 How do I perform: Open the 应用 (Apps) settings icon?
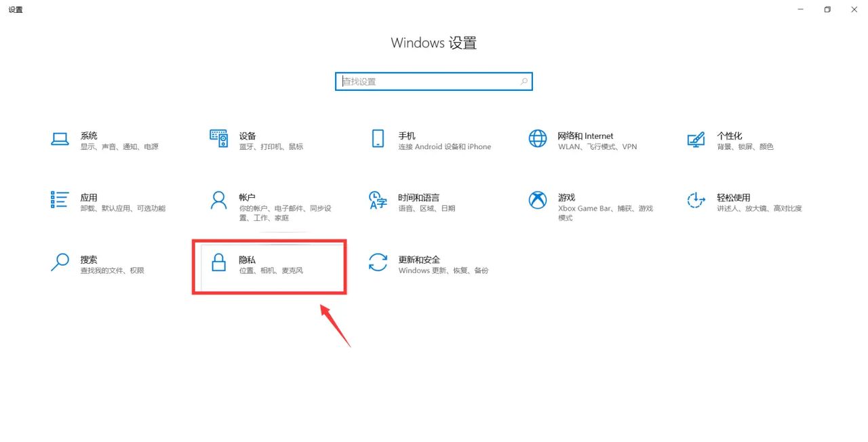(60, 200)
